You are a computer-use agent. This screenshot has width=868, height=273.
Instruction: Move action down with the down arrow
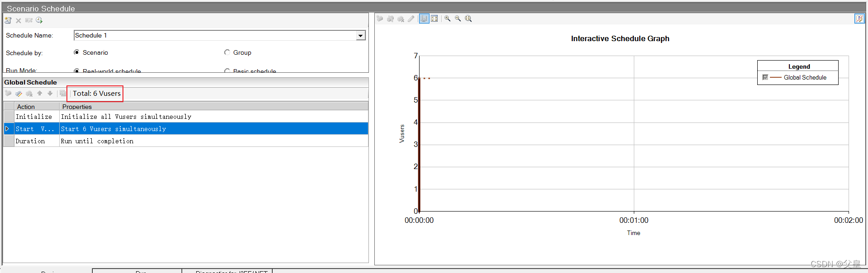(x=50, y=94)
